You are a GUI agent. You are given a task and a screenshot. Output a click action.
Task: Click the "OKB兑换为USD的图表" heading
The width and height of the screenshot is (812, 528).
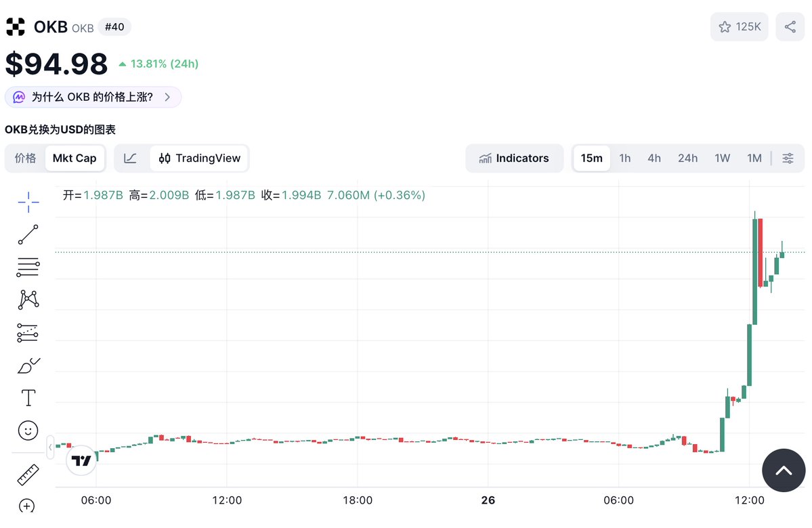pos(60,129)
